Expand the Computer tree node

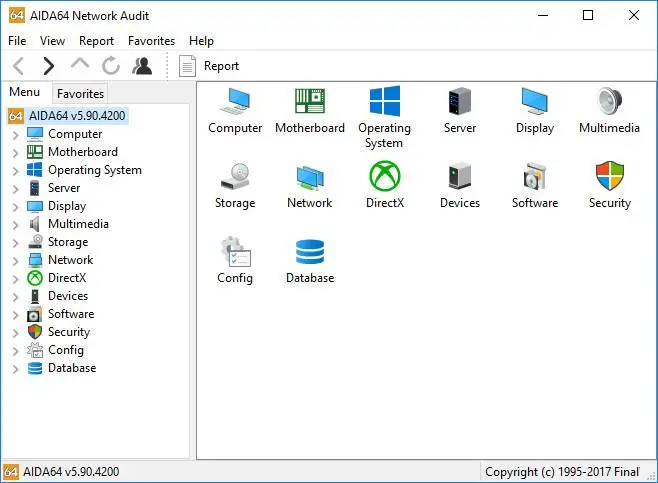click(x=16, y=135)
